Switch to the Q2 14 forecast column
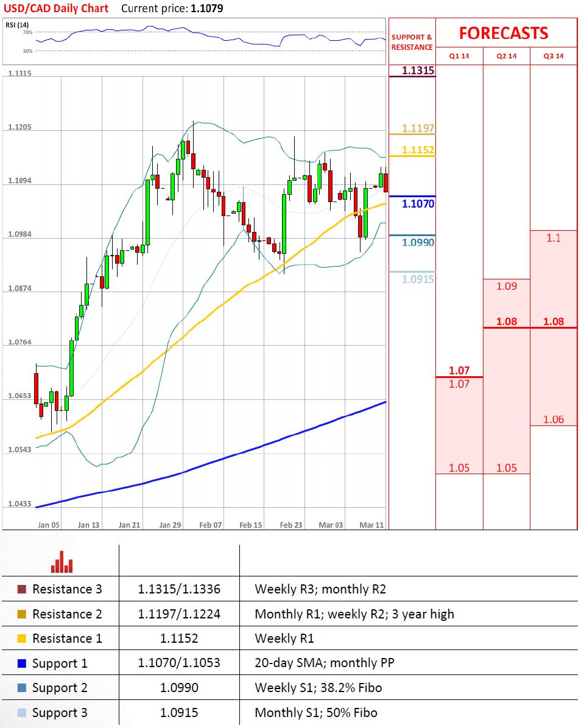Image resolution: width=584 pixels, height=728 pixels. click(x=507, y=56)
